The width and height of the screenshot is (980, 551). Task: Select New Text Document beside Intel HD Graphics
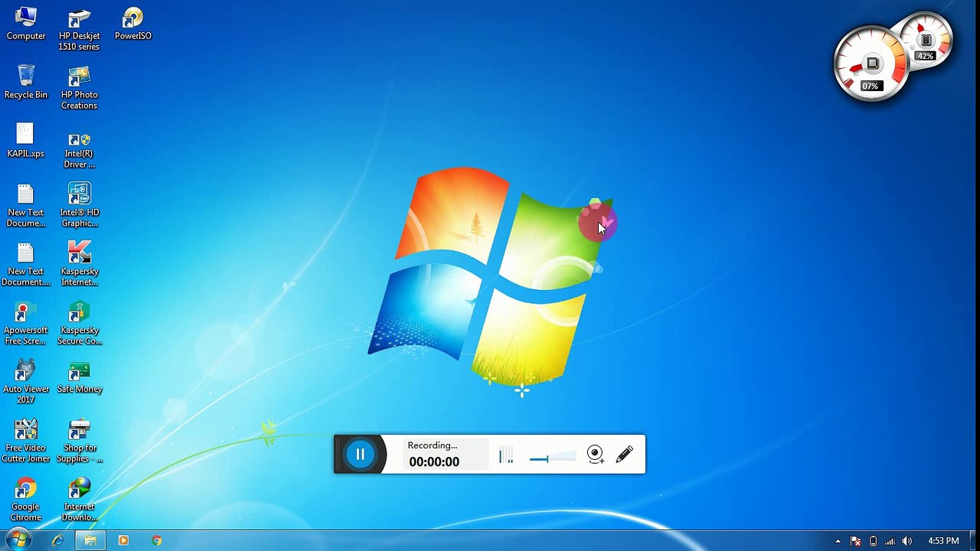[x=26, y=205]
